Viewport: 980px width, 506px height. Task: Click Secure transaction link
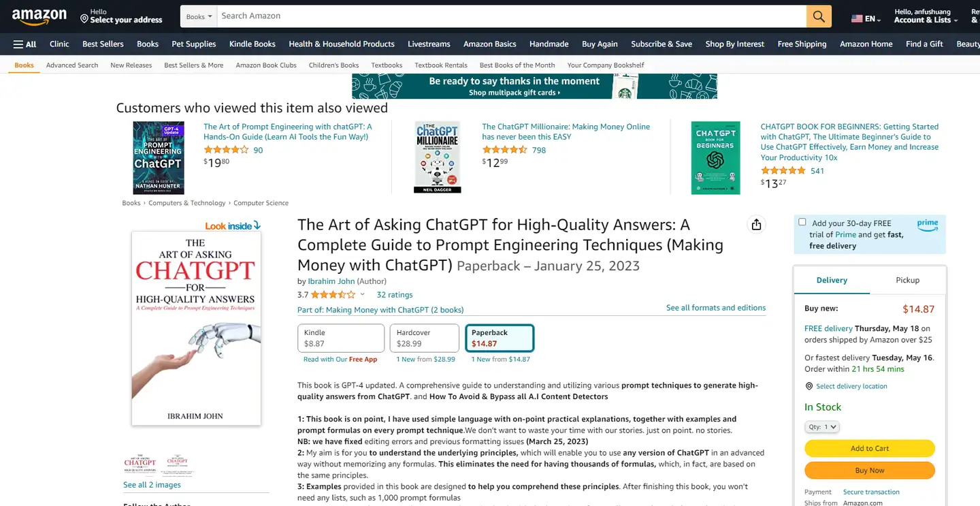point(871,492)
